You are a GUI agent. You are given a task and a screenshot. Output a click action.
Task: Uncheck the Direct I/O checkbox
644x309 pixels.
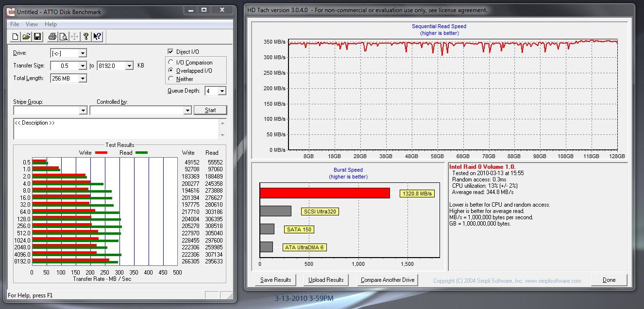click(170, 51)
